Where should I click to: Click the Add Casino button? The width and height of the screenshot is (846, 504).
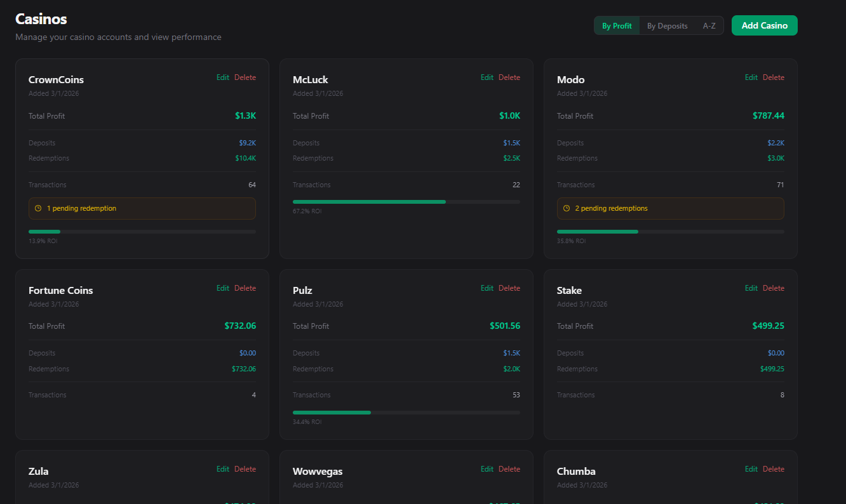pyautogui.click(x=764, y=25)
